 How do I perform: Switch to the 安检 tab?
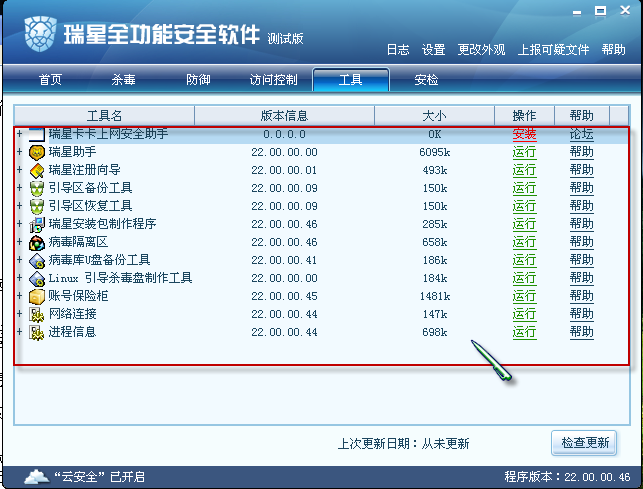point(426,80)
